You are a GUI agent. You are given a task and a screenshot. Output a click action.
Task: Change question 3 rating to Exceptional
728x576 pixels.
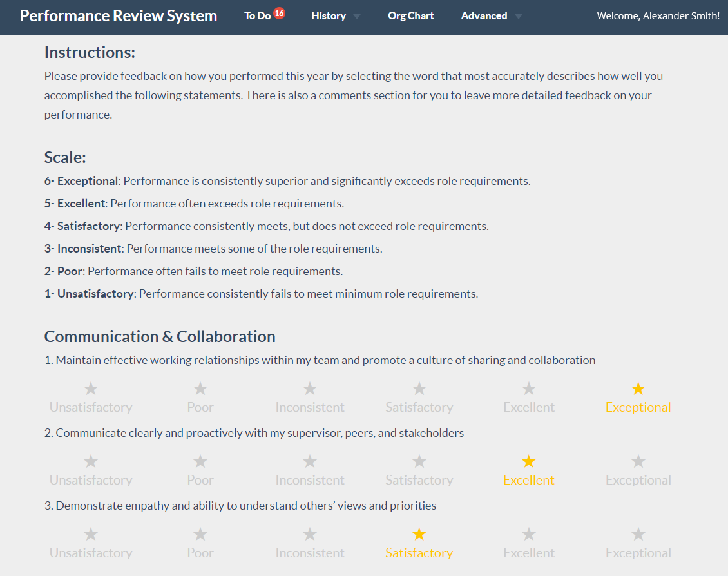coord(638,533)
